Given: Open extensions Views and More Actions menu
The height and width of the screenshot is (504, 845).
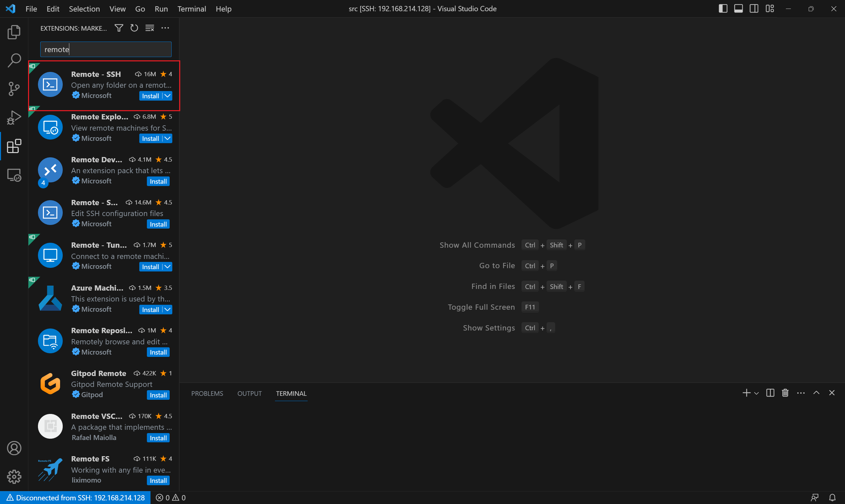Looking at the screenshot, I should coord(165,28).
